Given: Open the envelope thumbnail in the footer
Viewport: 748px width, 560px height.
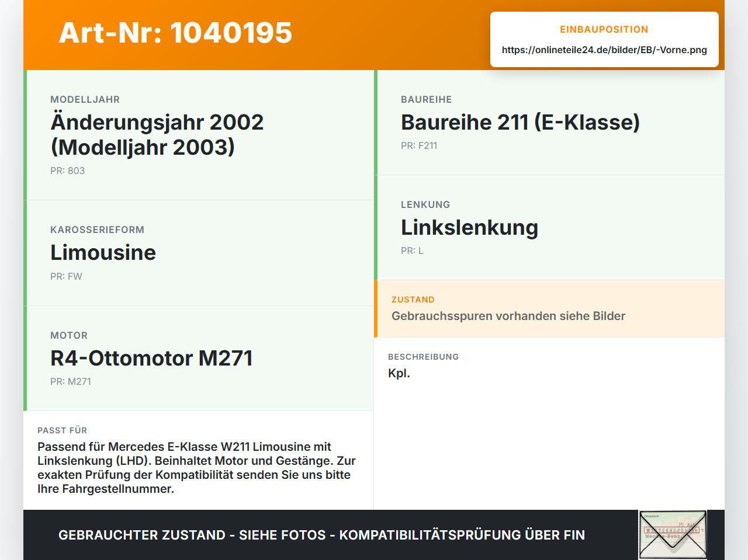Looking at the screenshot, I should pyautogui.click(x=673, y=535).
